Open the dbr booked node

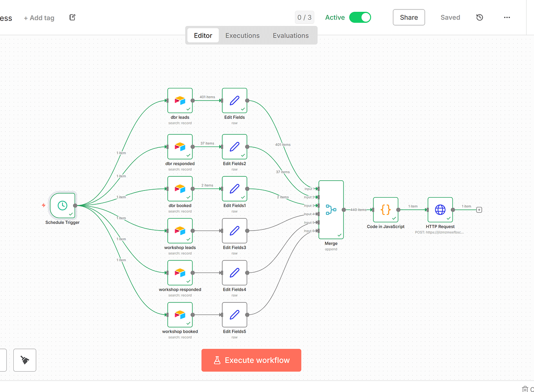point(180,189)
